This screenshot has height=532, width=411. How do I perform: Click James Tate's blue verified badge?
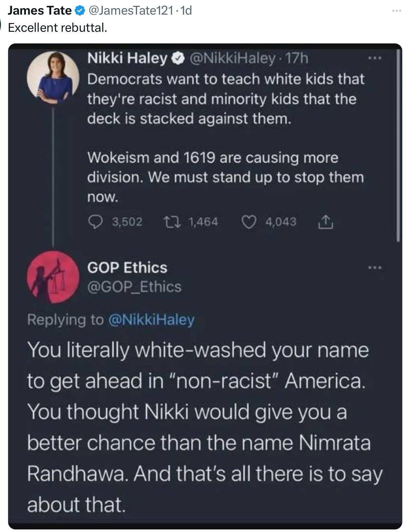point(78,11)
